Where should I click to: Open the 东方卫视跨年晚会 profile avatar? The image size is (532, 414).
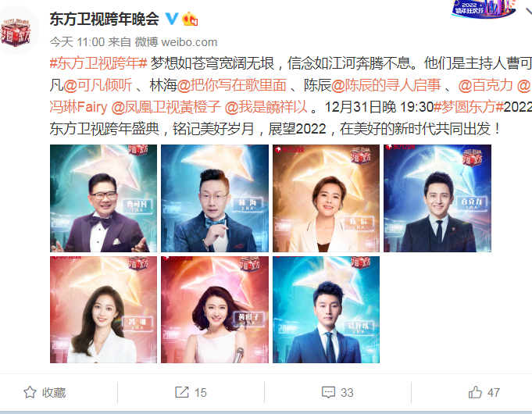16,32
